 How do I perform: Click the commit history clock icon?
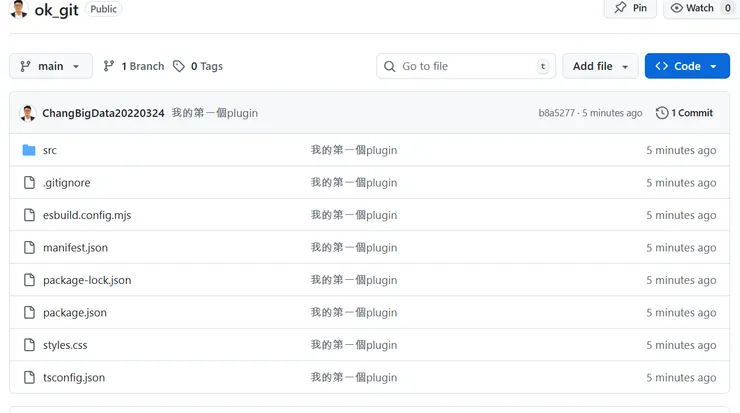(662, 113)
